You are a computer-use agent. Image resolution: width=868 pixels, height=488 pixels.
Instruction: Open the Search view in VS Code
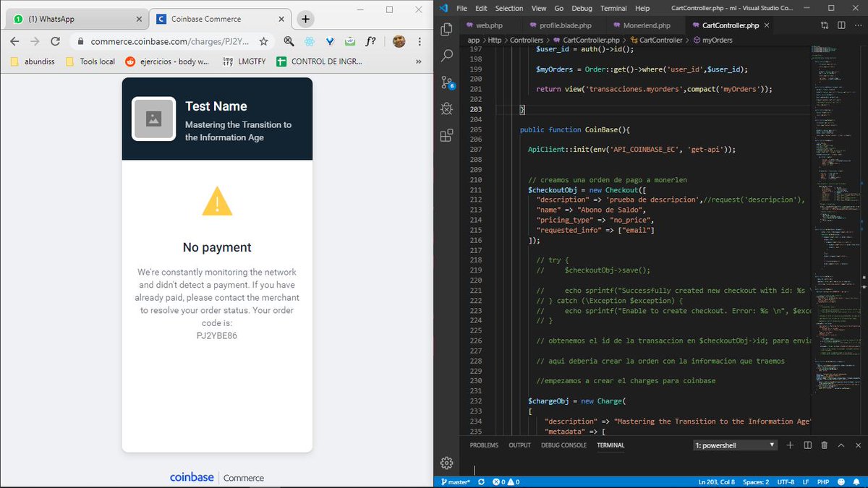[446, 56]
